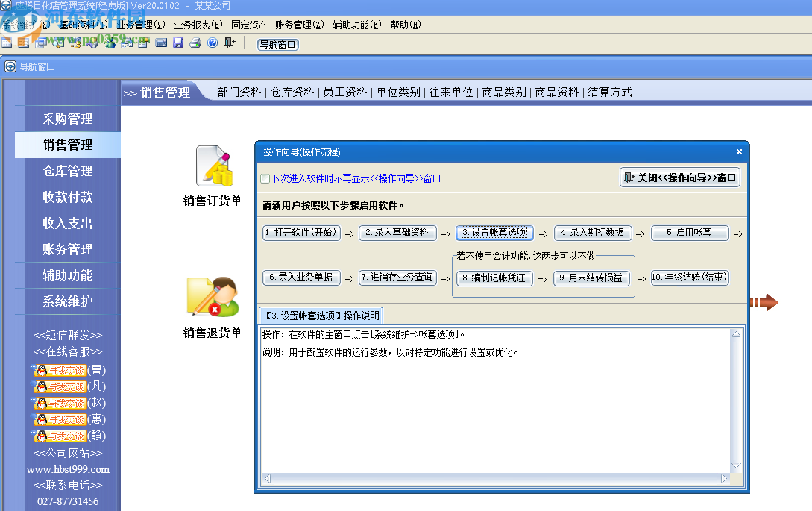Click 关闭<<操作向导>>窗口 button
The width and height of the screenshot is (812, 511).
click(x=680, y=178)
